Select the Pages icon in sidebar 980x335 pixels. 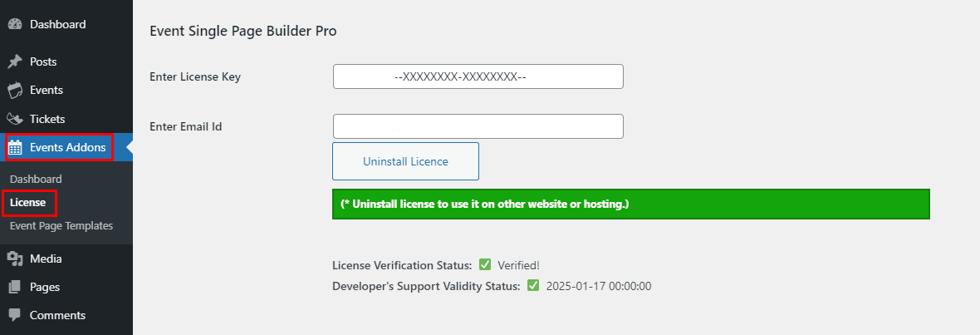pyautogui.click(x=15, y=287)
